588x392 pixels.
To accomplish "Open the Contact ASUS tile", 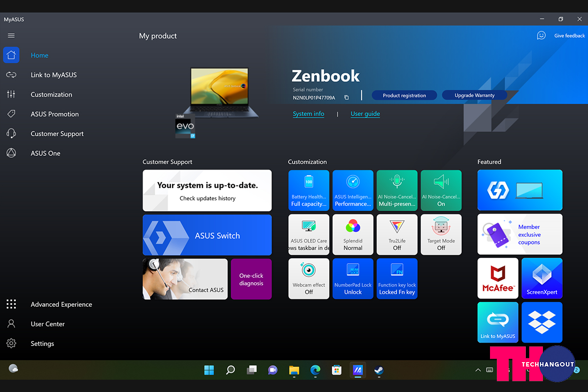I will (x=185, y=279).
